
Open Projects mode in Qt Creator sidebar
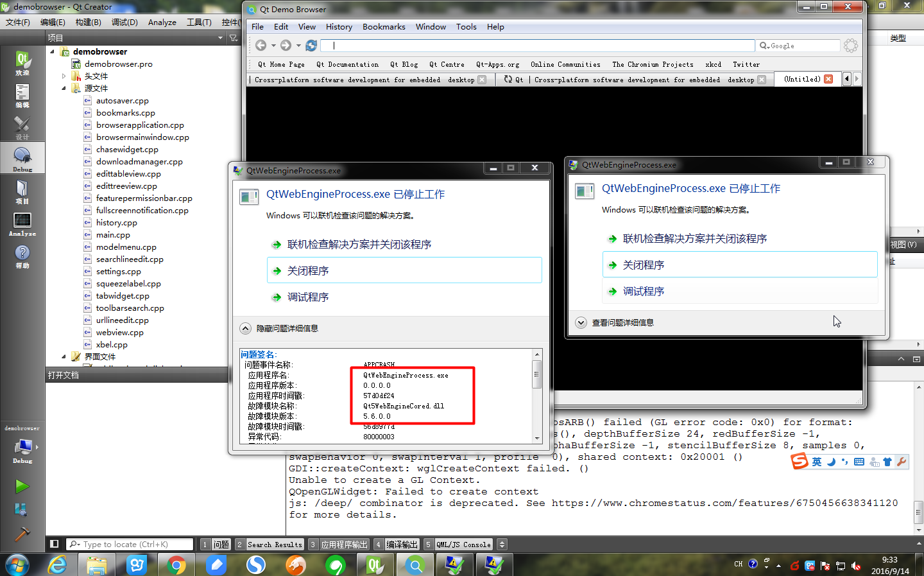click(22, 191)
